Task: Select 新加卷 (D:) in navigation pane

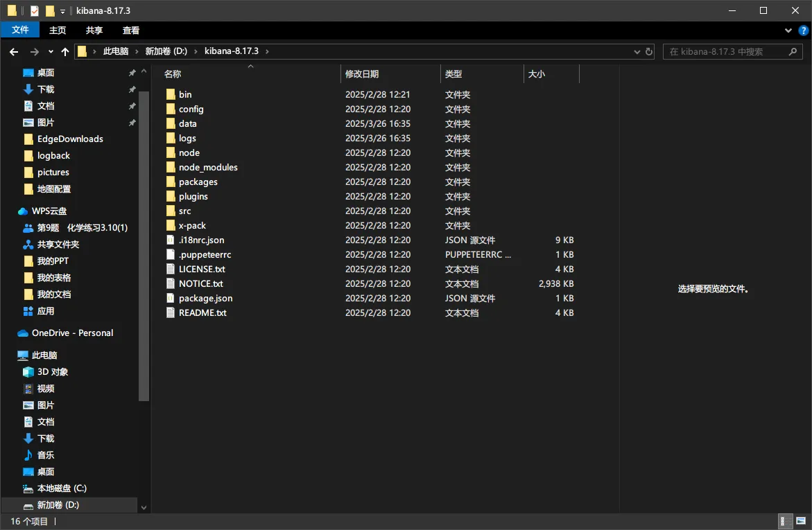Action: [58, 504]
